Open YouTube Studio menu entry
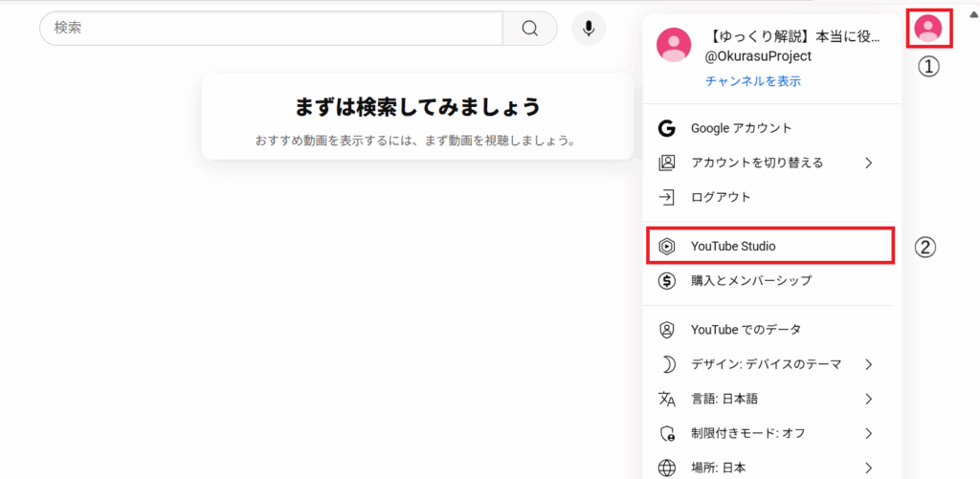Viewport: 980px width, 479px height. [x=770, y=246]
